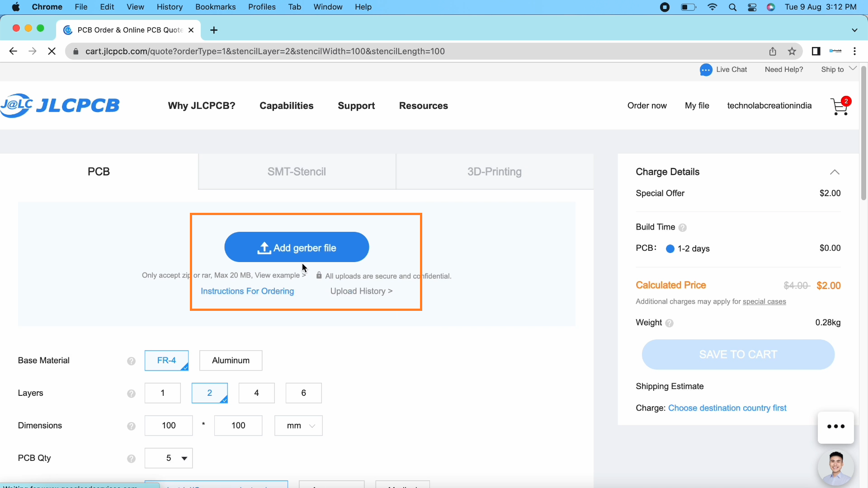Open Capabilities menu
This screenshot has width=868, height=488.
[287, 106]
